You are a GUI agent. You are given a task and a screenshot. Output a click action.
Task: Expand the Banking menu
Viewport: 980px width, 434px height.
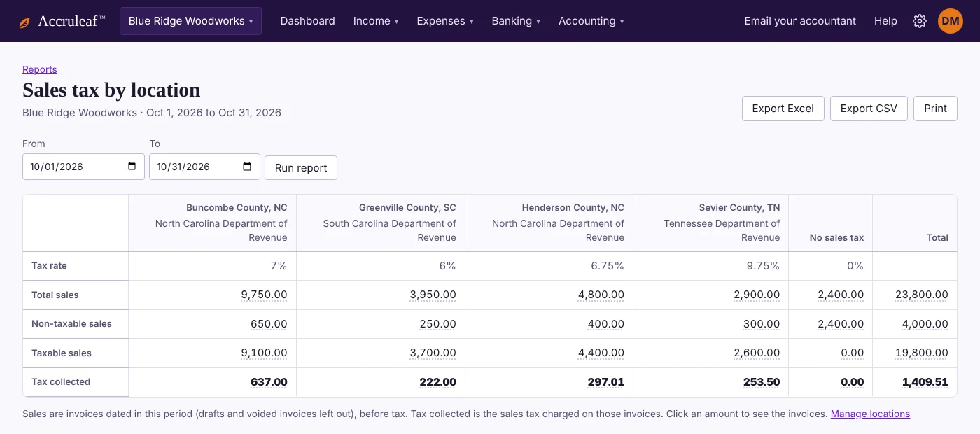pyautogui.click(x=516, y=21)
